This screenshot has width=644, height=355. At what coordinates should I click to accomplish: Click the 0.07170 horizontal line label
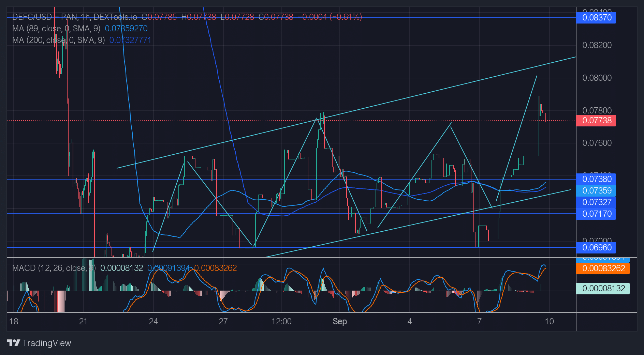596,214
